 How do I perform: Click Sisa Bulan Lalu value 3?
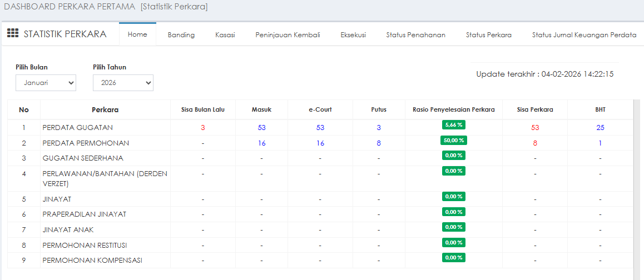click(203, 128)
